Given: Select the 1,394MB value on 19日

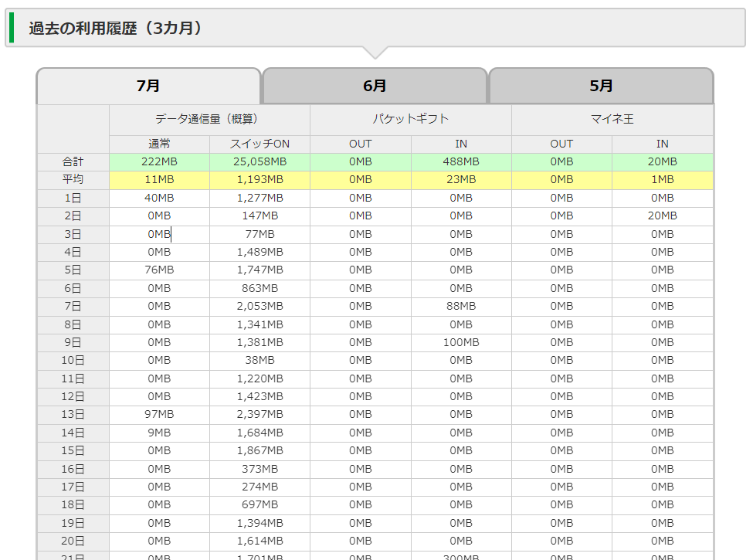Looking at the screenshot, I should pyautogui.click(x=259, y=523).
